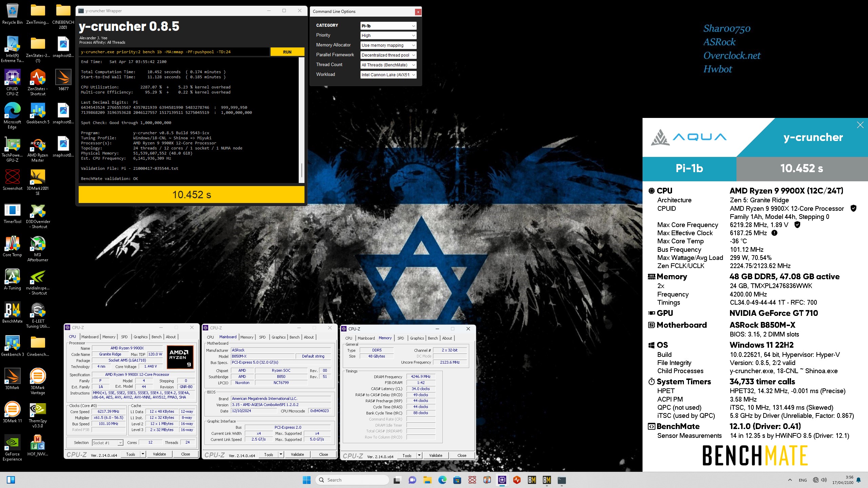Click the yellow RUN button in y-cruncher
The image size is (868, 488).
pyautogui.click(x=287, y=52)
